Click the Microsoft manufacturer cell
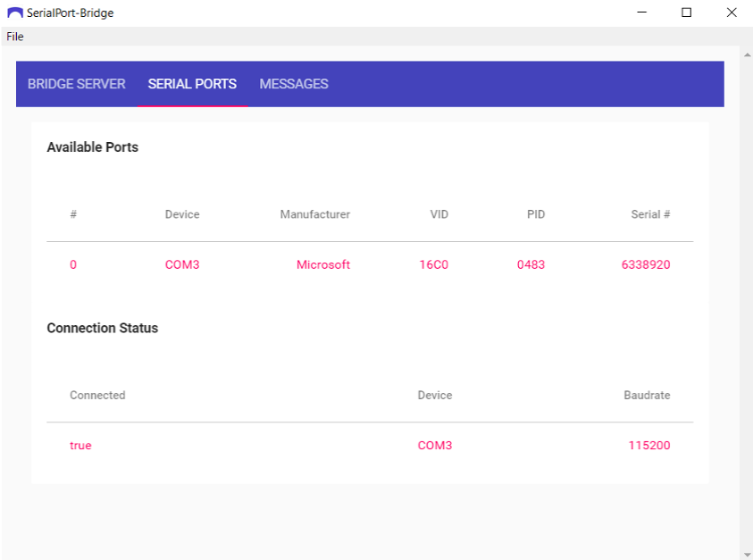This screenshot has height=560, width=753. pos(323,265)
